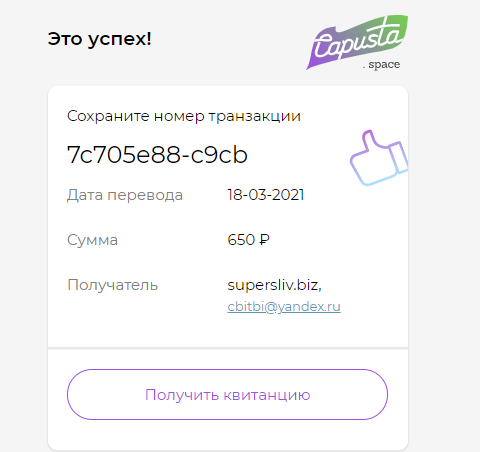Click the yandex.ru part of the email
Image resolution: width=480 pixels, height=452 pixels.
[309, 307]
